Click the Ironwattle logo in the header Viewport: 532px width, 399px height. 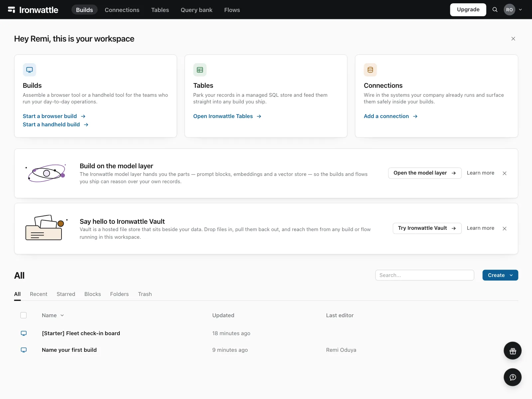point(33,10)
